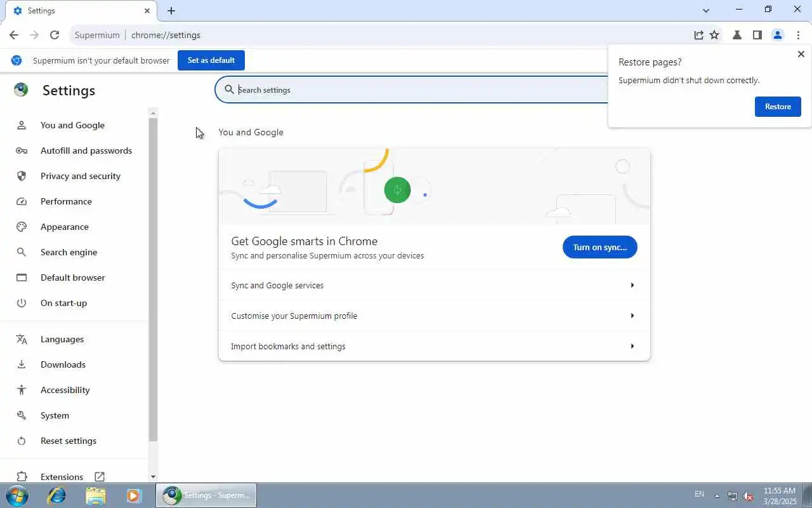Viewport: 812px width, 508px height.
Task: Open Languages settings section
Action: tap(62, 339)
